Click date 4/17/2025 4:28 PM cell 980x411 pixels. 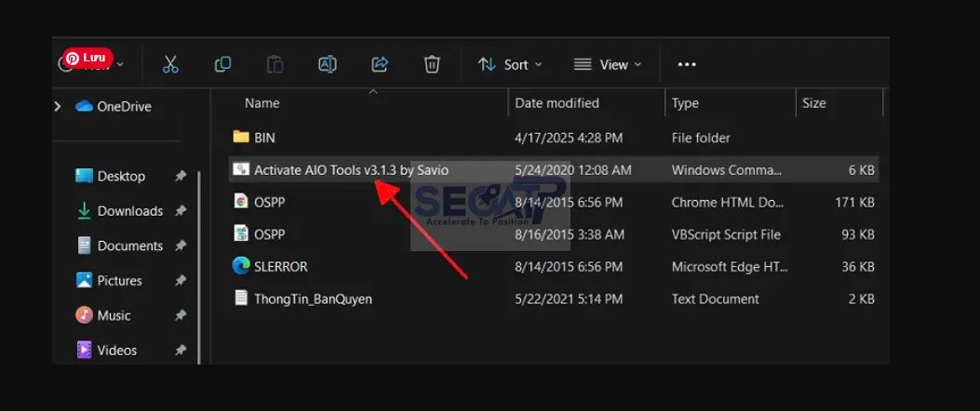click(x=568, y=138)
